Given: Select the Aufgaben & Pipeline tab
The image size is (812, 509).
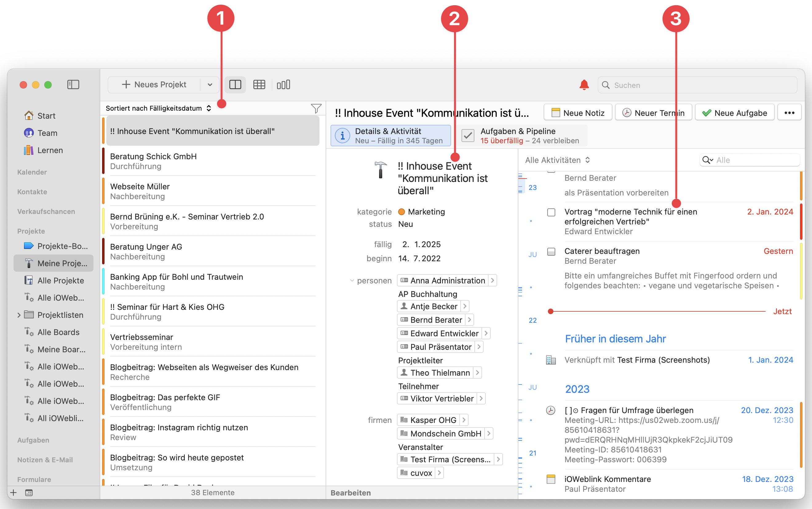Looking at the screenshot, I should (x=522, y=136).
